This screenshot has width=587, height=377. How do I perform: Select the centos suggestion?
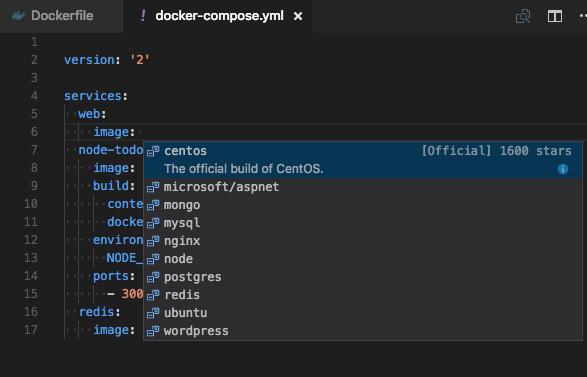363,160
